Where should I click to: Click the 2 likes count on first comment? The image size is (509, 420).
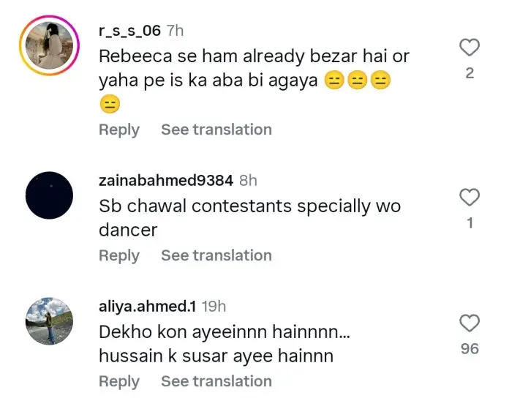pyautogui.click(x=470, y=73)
